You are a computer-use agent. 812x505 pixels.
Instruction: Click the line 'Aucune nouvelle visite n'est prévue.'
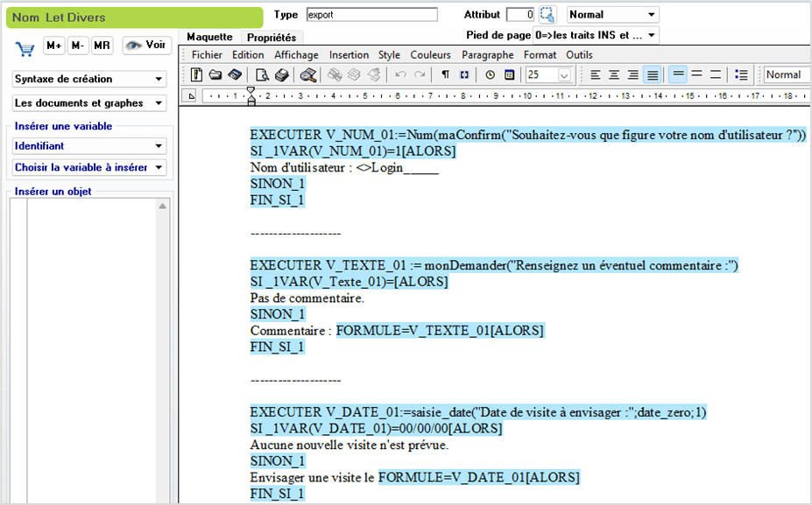[350, 445]
